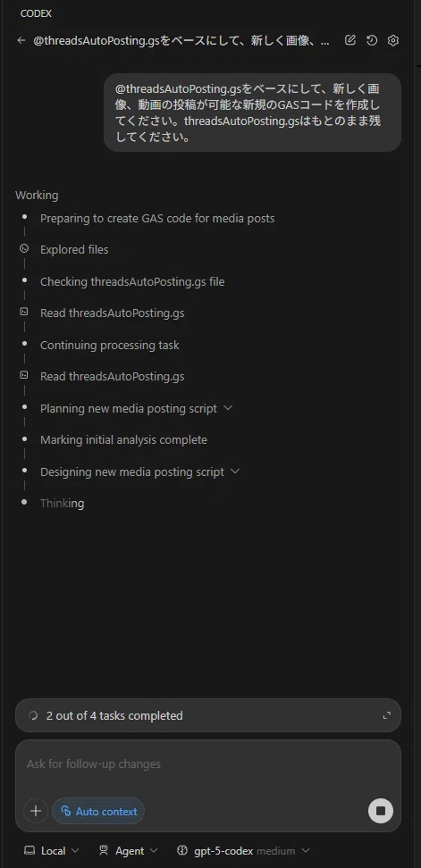Click the CODEX panel title
The height and width of the screenshot is (868, 421).
coord(36,13)
